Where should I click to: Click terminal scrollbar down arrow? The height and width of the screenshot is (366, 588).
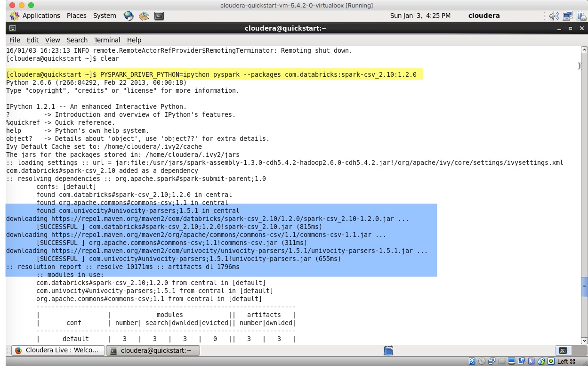tap(584, 341)
